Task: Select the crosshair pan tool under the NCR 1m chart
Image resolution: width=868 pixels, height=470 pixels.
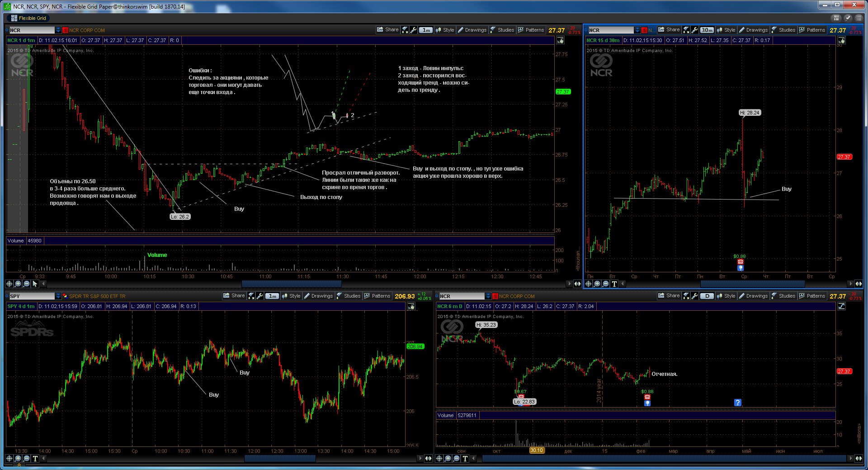Action: [9, 284]
